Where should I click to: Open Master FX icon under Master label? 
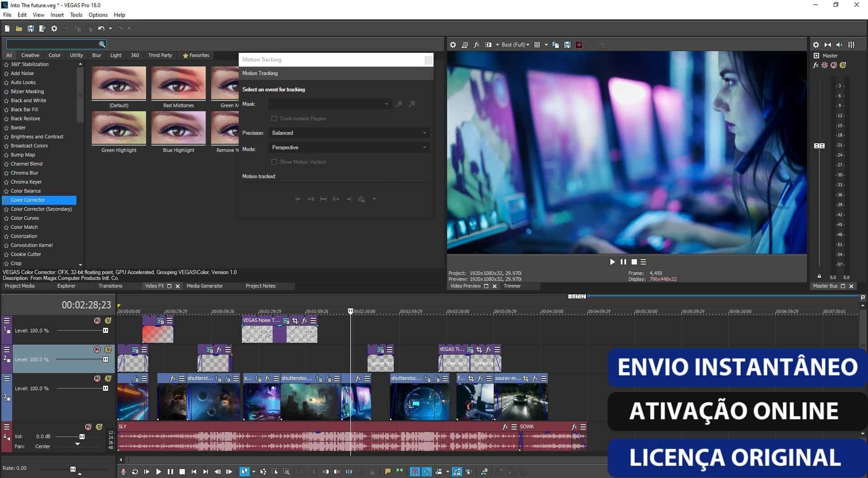click(816, 65)
